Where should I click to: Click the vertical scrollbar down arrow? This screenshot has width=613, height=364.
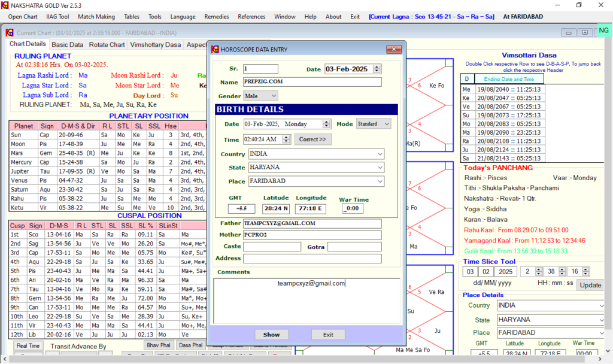point(608,351)
